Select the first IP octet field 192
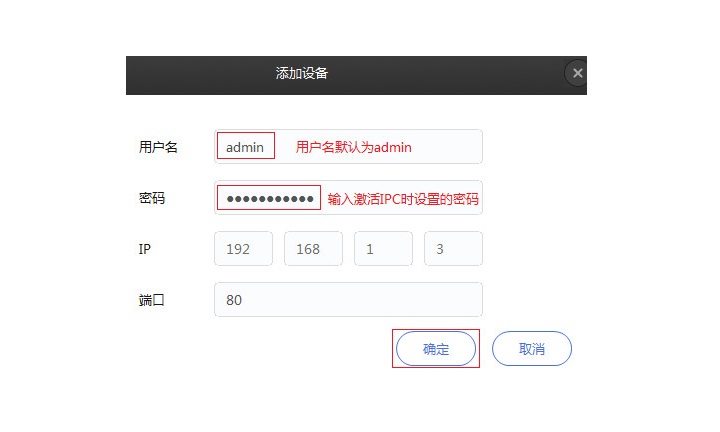720x432 pixels. tap(243, 248)
